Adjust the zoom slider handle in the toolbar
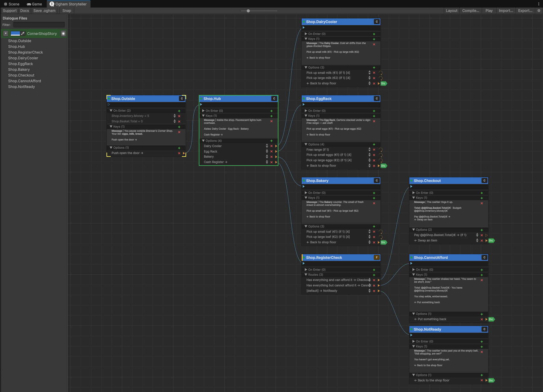Screen dimensions: 543x392 [248, 11]
